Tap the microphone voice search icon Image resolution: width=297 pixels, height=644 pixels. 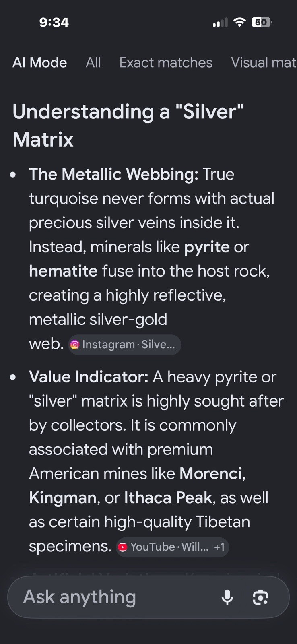227,597
